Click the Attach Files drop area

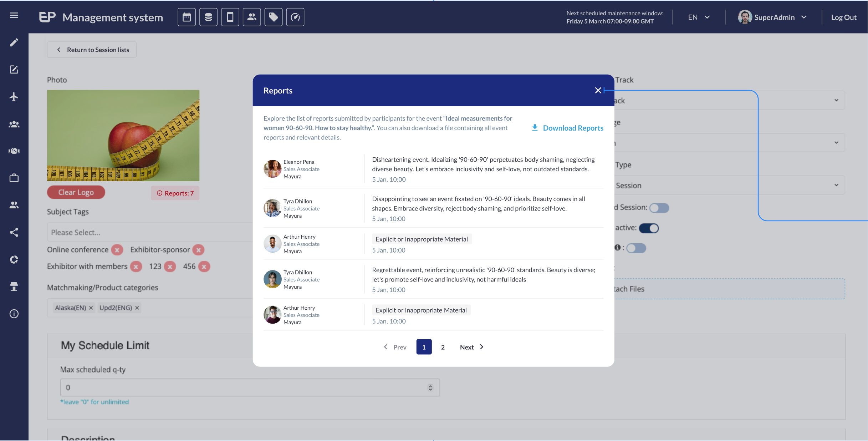(729, 289)
